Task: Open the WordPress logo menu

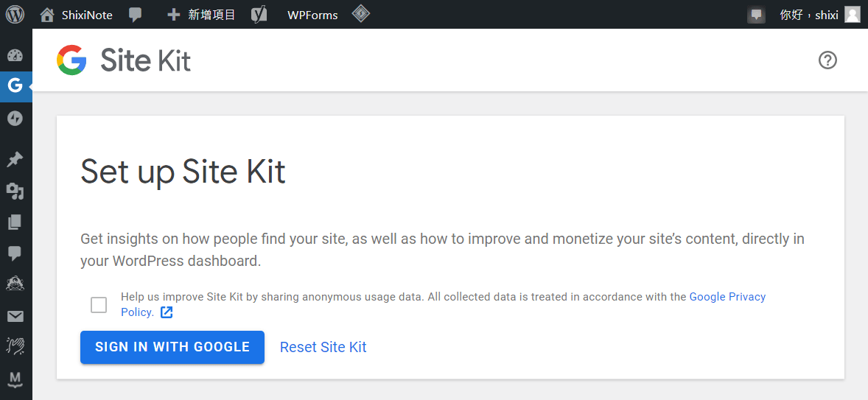Action: 15,15
